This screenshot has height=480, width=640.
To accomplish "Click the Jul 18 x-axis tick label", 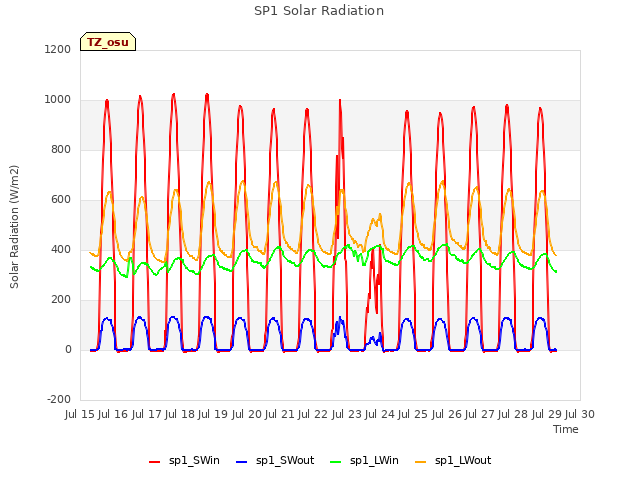I will (x=180, y=414).
